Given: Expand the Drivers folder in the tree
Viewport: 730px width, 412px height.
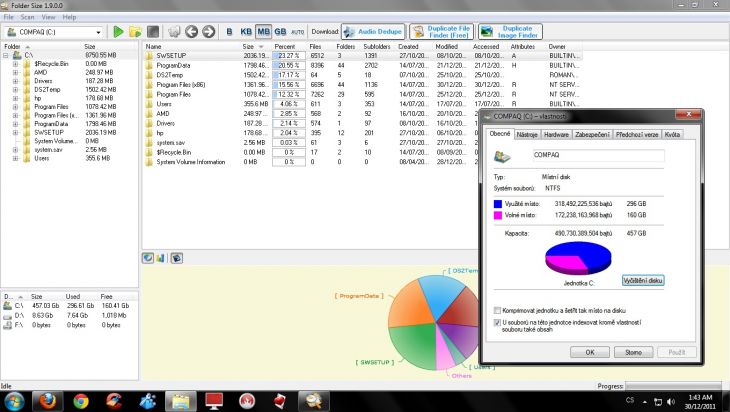Looking at the screenshot, I should (15, 81).
